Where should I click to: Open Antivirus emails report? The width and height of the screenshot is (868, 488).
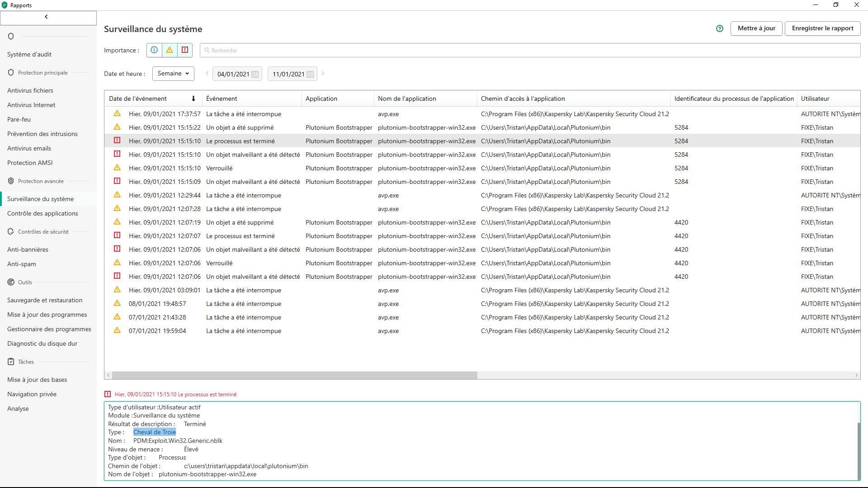29,148
